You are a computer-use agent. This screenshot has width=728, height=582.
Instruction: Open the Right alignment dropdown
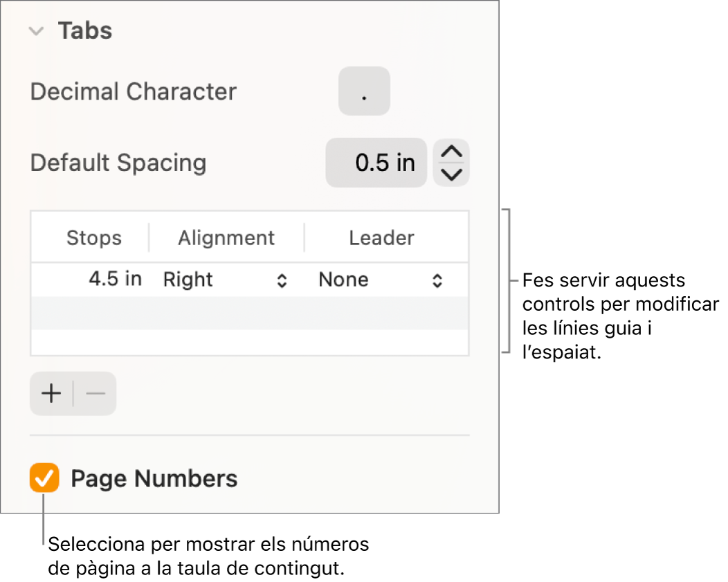226,280
